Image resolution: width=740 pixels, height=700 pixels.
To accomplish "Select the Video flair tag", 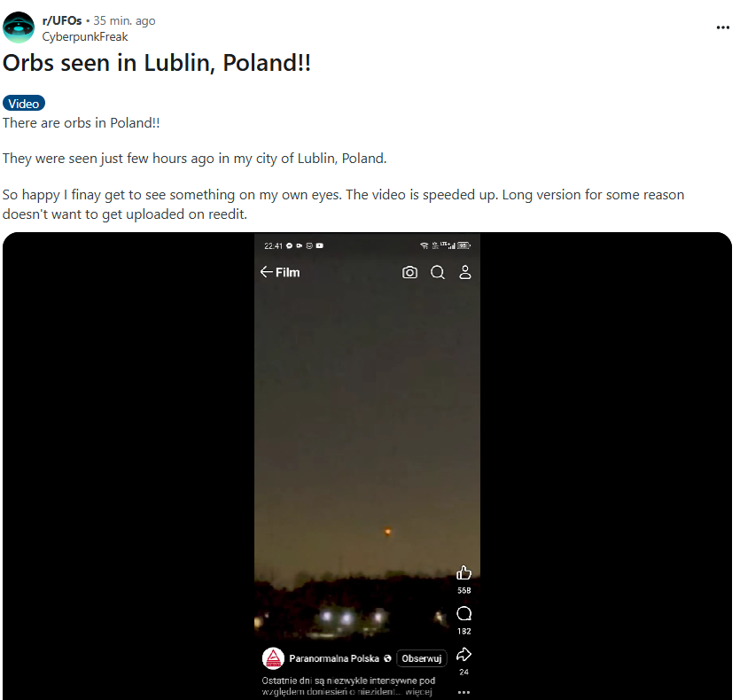I will click(x=24, y=104).
